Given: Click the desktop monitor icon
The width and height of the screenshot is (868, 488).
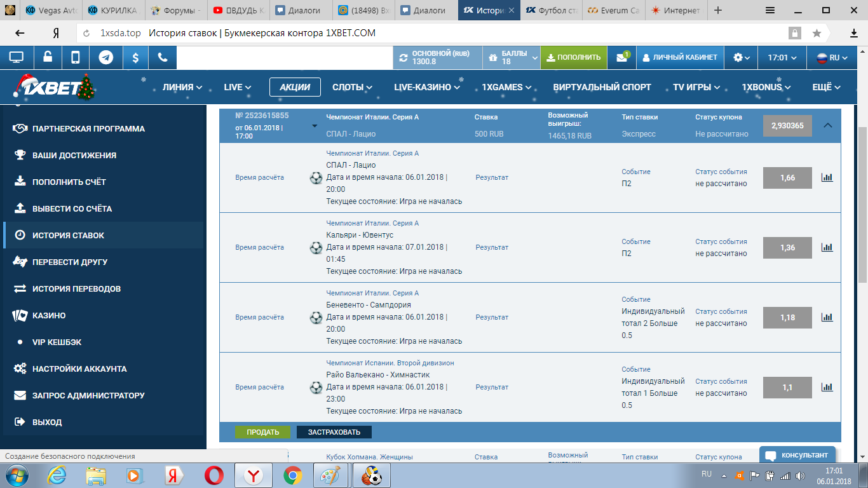Looking at the screenshot, I should (x=17, y=57).
